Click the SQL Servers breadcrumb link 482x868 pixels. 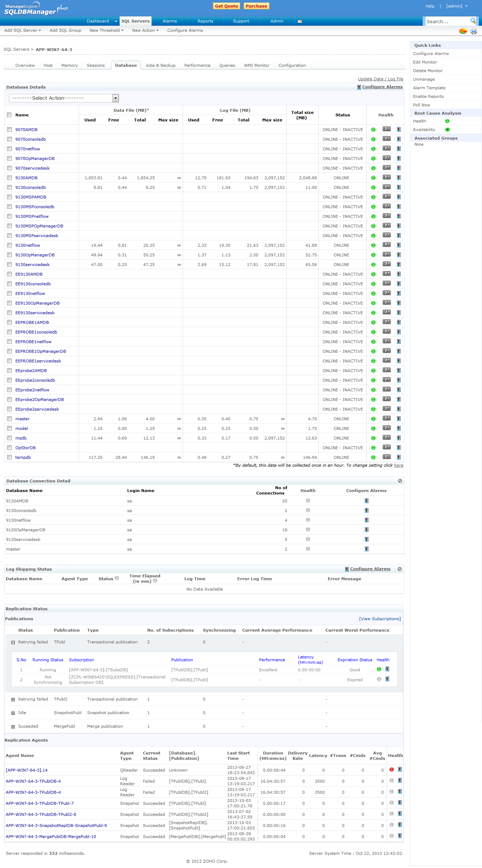tap(16, 49)
